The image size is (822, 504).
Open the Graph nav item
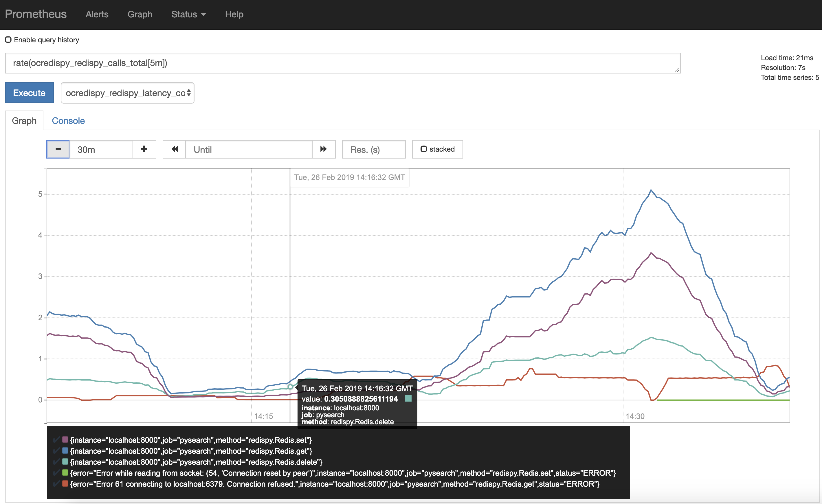point(140,14)
